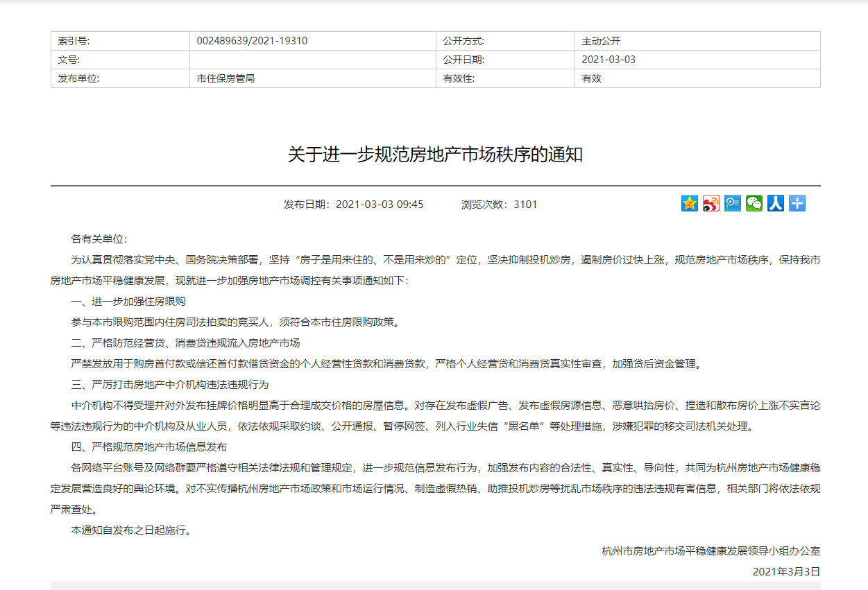This screenshot has height=590, width=868.
Task: Click the 有效性 label cell
Action: (x=505, y=78)
